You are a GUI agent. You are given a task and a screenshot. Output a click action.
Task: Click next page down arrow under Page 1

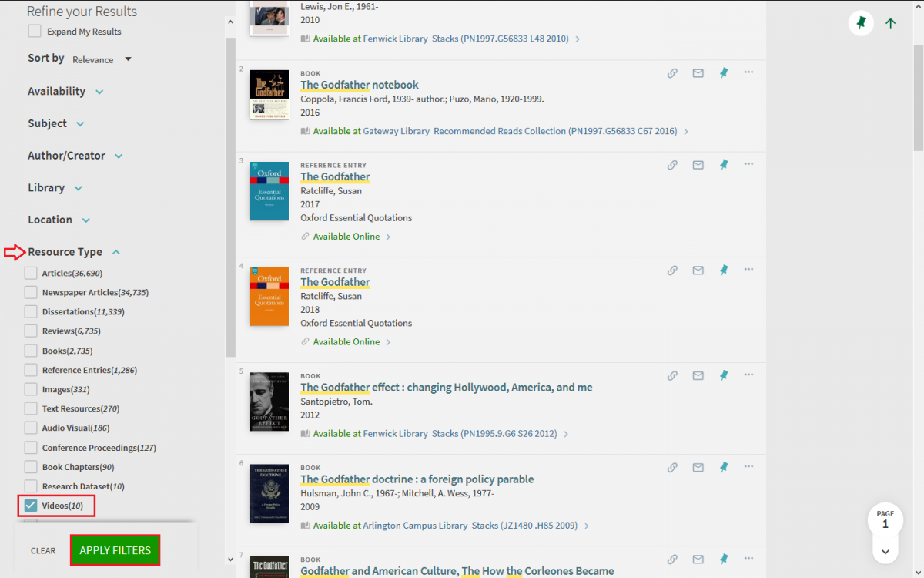click(x=885, y=551)
